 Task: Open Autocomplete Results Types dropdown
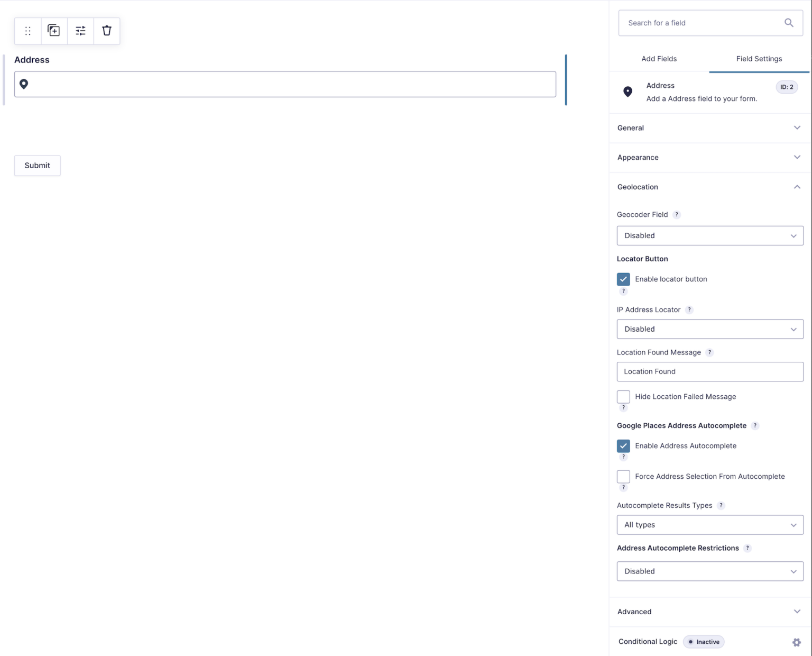click(x=710, y=525)
